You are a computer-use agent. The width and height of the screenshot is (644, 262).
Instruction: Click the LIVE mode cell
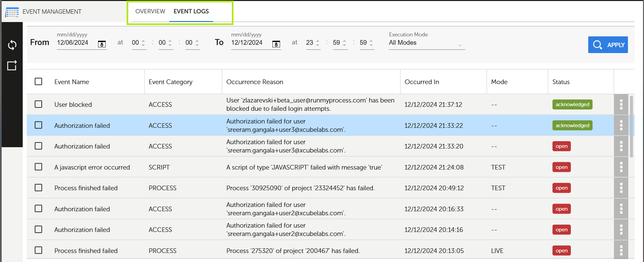pyautogui.click(x=497, y=251)
